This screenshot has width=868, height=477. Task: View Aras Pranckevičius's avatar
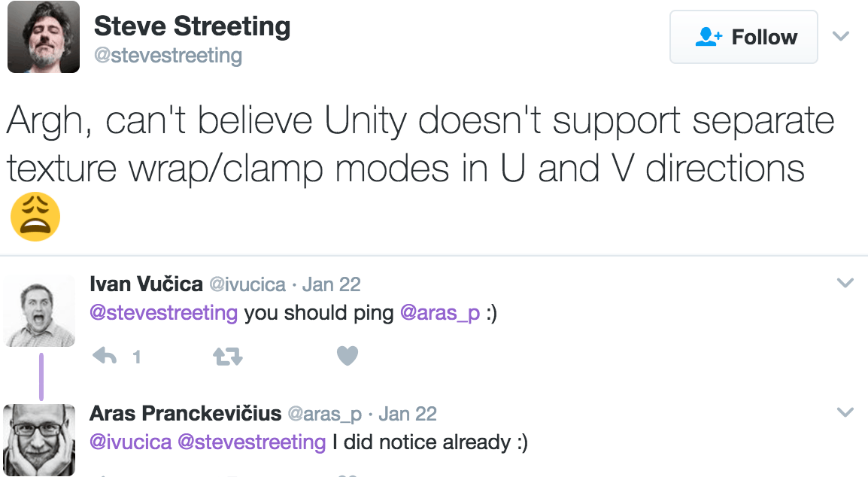tap(39, 440)
